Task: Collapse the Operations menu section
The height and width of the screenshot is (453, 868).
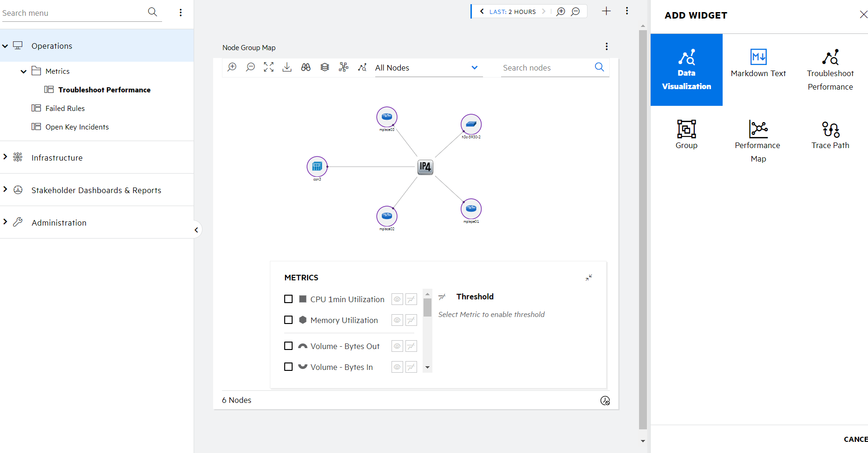Action: [x=5, y=46]
